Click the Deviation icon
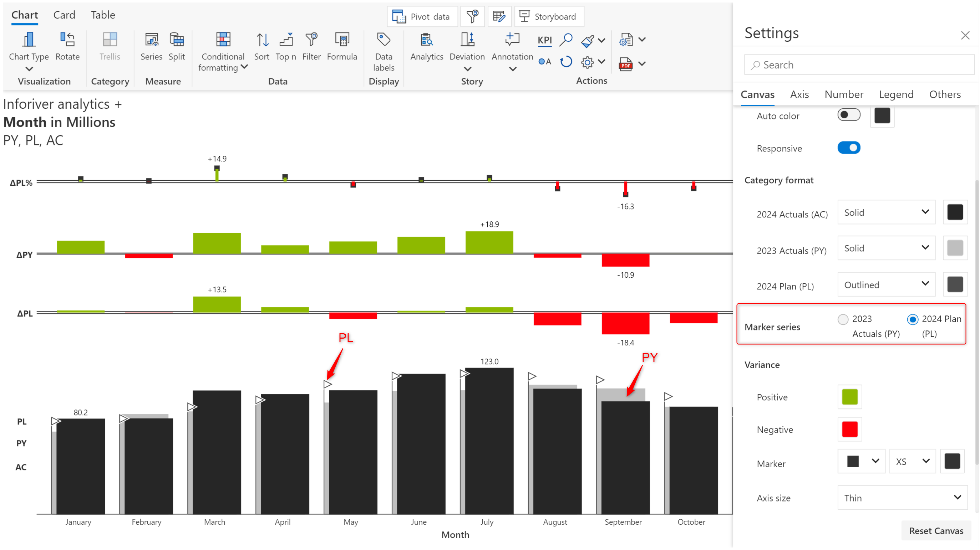 tap(467, 39)
